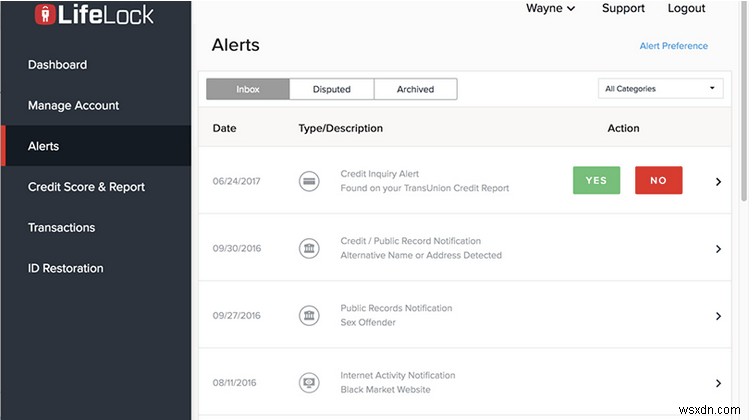The image size is (752, 420).
Task: Click the Credit Inquiry Alert card icon
Action: point(310,181)
